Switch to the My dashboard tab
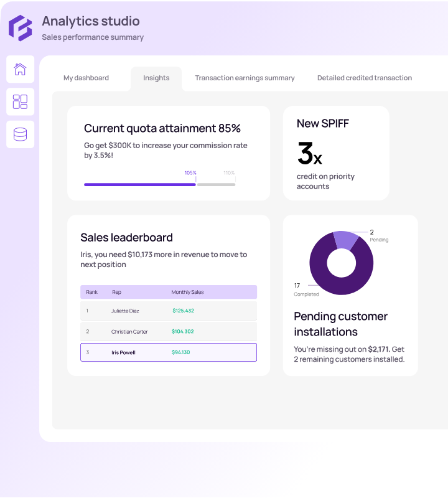 click(86, 78)
